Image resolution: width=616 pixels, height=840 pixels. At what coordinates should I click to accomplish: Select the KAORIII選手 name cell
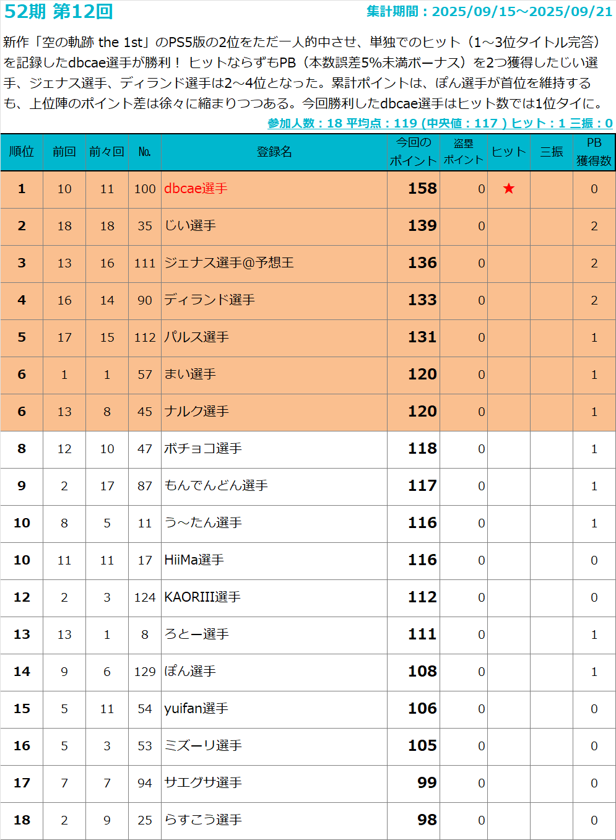click(x=202, y=597)
